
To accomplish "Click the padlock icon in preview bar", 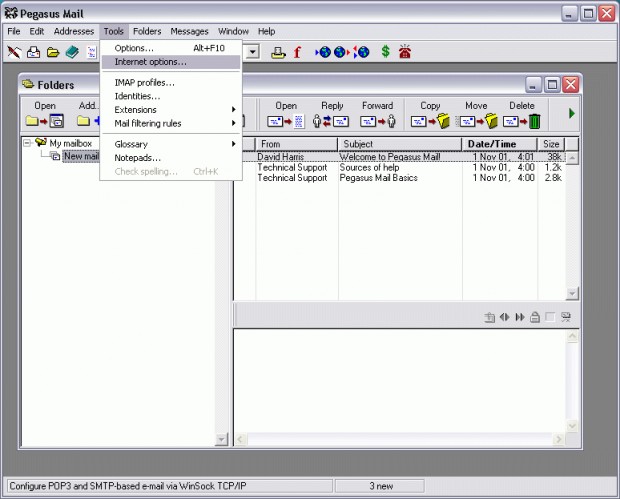I will (x=535, y=317).
